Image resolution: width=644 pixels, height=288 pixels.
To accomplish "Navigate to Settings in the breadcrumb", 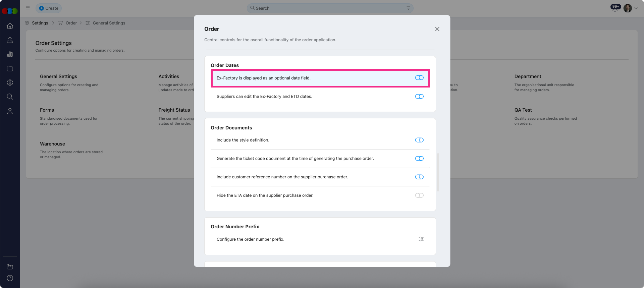I will click(40, 23).
